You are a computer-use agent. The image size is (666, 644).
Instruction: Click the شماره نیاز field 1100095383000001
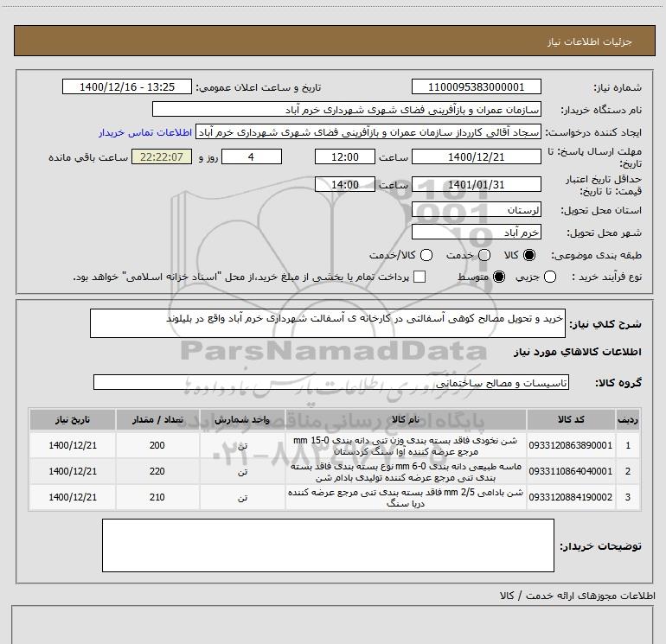[476, 87]
